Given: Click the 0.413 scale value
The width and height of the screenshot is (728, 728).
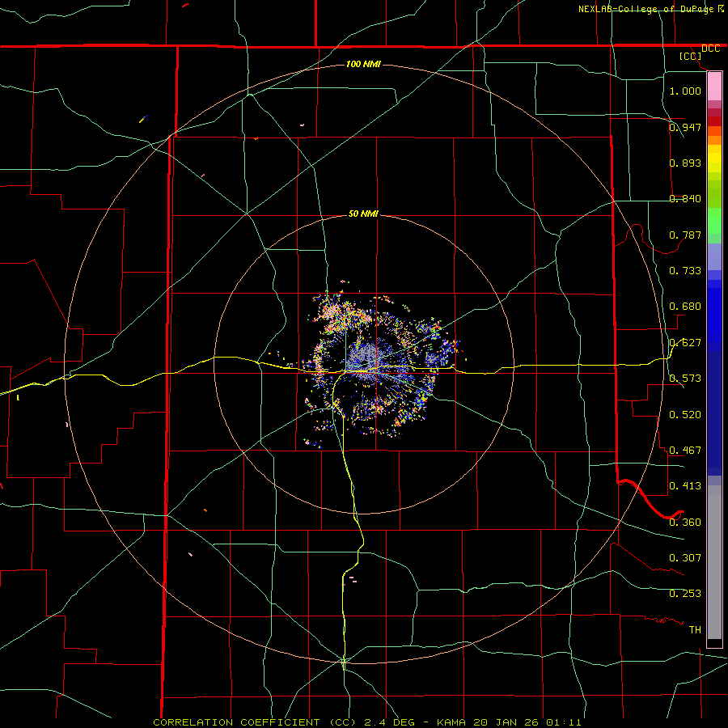Looking at the screenshot, I should (685, 486).
